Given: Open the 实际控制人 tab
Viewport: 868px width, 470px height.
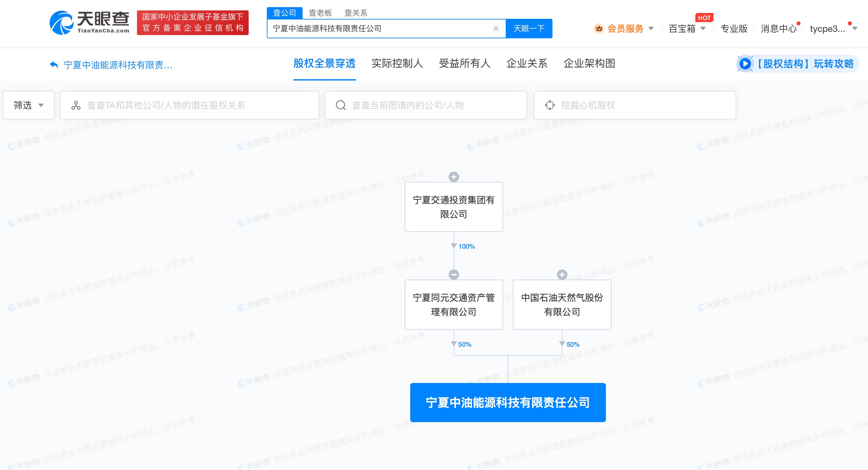Looking at the screenshot, I should [x=397, y=63].
